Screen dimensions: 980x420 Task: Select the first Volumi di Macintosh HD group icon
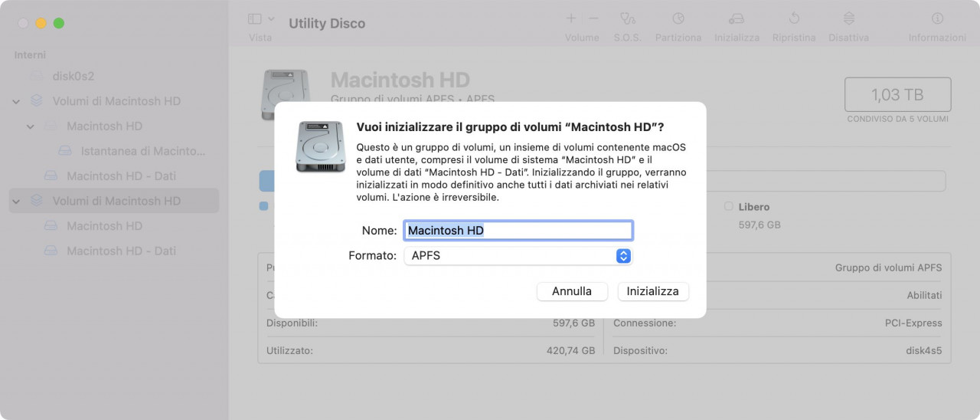(37, 100)
